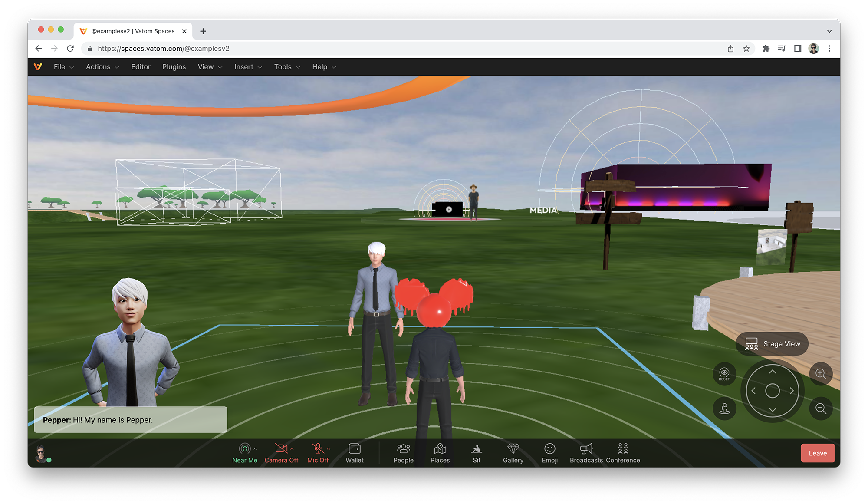Click the purple stage building
868x504 pixels.
[x=677, y=187]
